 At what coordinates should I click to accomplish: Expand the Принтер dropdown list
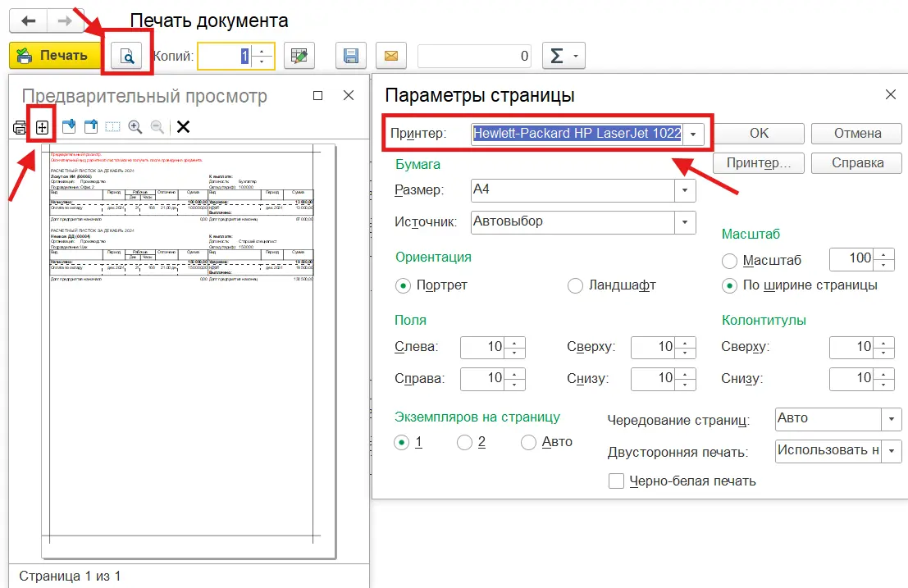[694, 134]
